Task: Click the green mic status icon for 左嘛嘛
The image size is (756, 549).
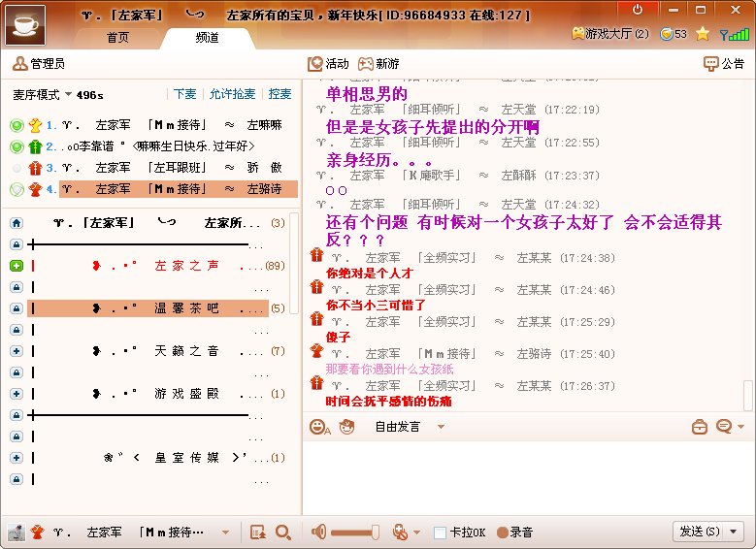Action: 16,126
